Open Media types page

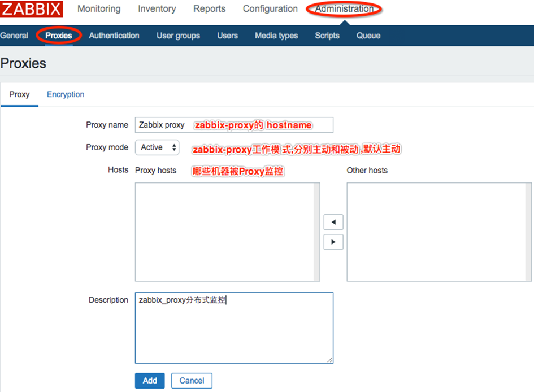[276, 36]
